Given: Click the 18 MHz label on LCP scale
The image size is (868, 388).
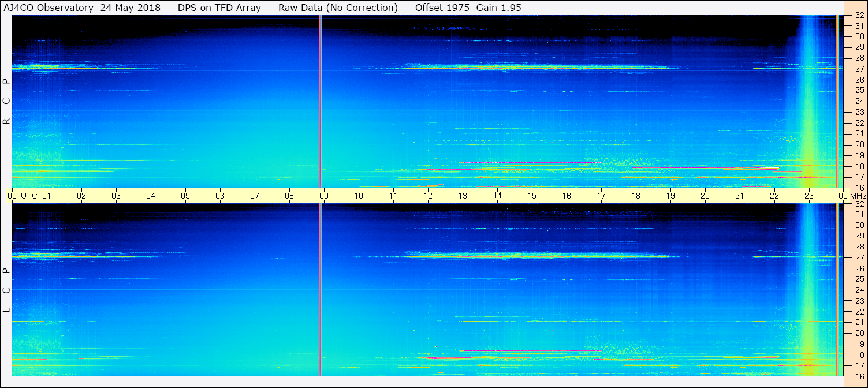Looking at the screenshot, I should (859, 355).
